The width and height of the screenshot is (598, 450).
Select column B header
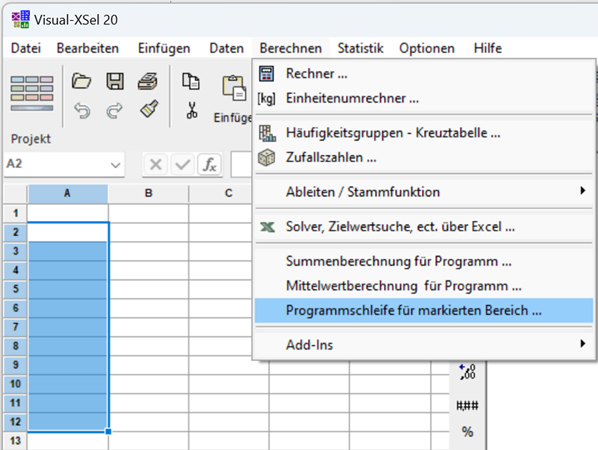pyautogui.click(x=148, y=193)
